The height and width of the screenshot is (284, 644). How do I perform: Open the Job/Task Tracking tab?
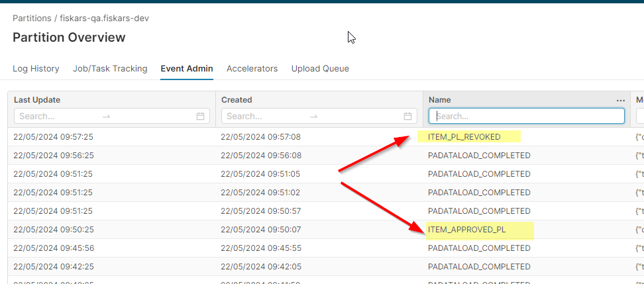point(110,69)
